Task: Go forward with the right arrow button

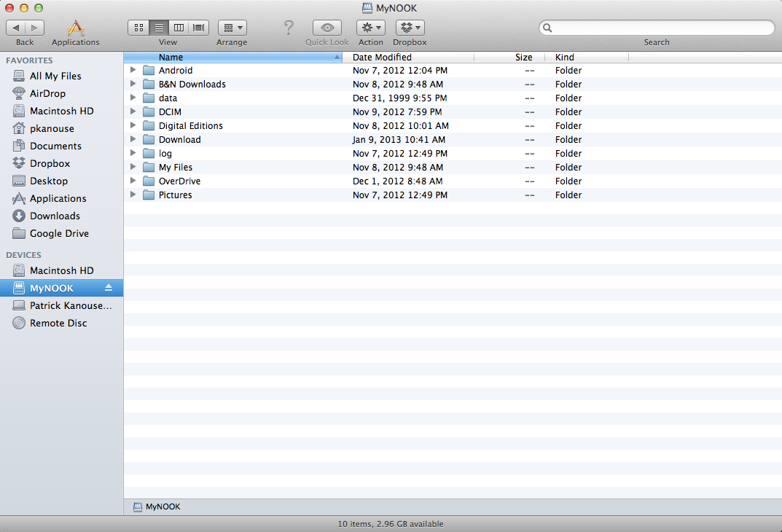Action: coord(34,28)
